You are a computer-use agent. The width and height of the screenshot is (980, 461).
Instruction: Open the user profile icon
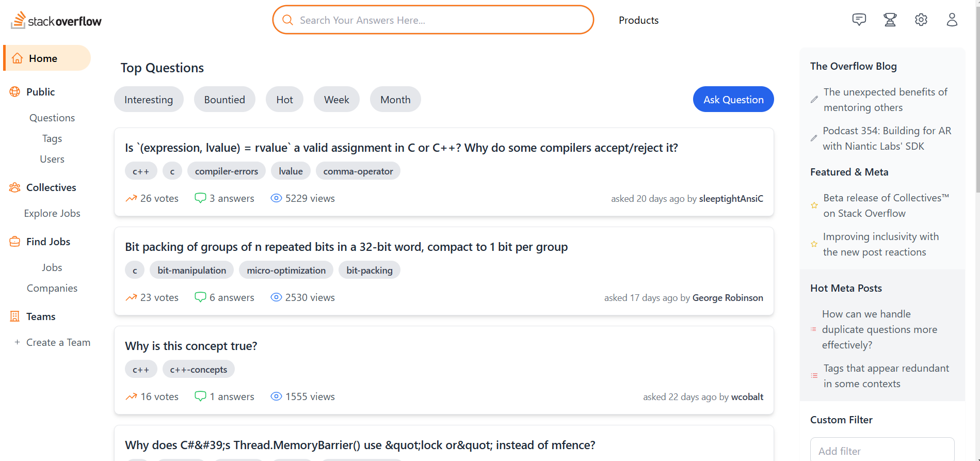(x=952, y=20)
